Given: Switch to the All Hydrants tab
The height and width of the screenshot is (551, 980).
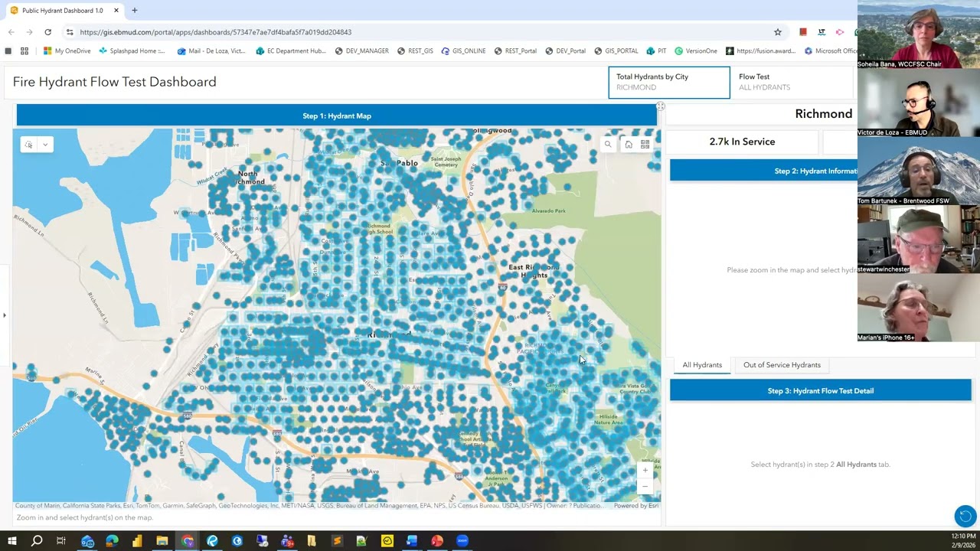Looking at the screenshot, I should point(702,365).
